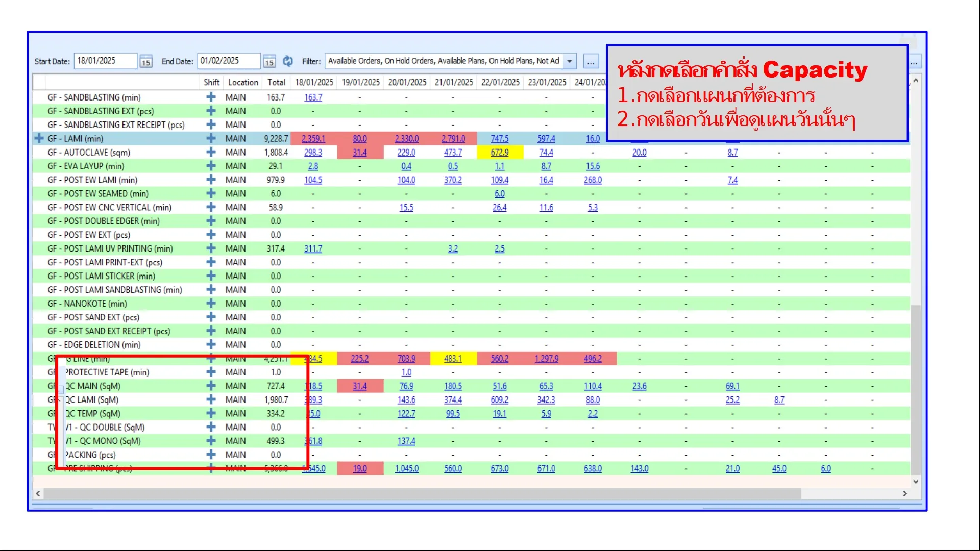Click plus icon on GF - POST SAND EXT (pcs) row
Screen dimensions: 980x551
point(211,317)
